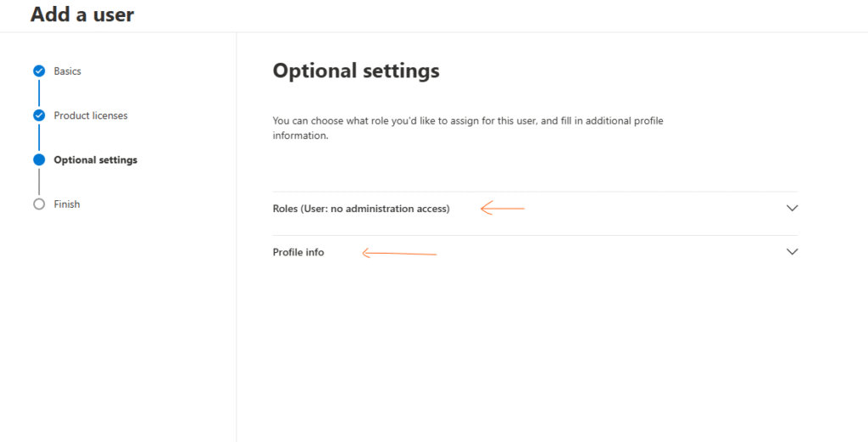
Task: Go back to the Basics step label
Action: (x=68, y=71)
